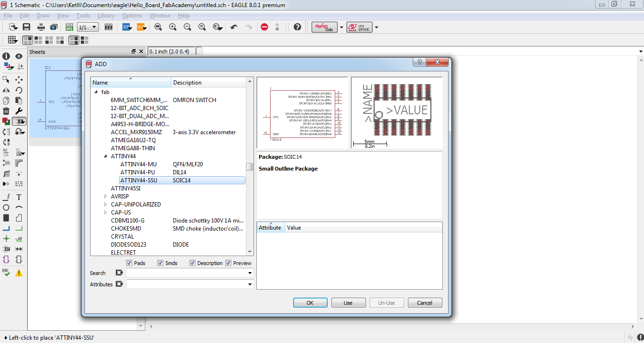Select the Change wrench tool
This screenshot has height=343, width=644.
(19, 111)
